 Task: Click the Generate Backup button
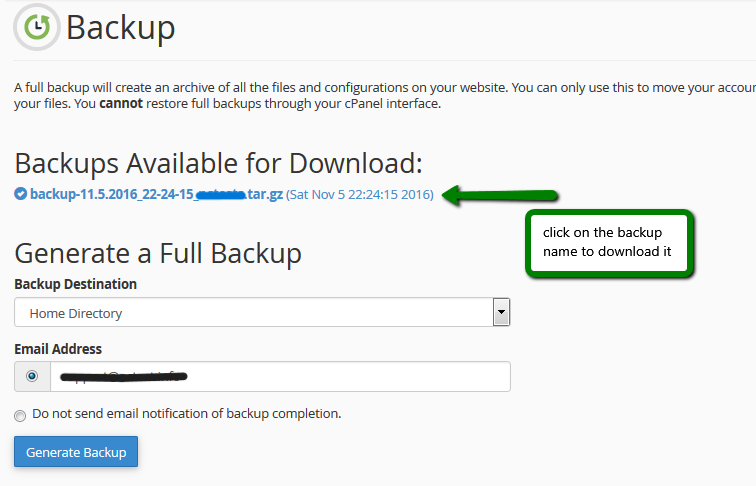click(76, 452)
